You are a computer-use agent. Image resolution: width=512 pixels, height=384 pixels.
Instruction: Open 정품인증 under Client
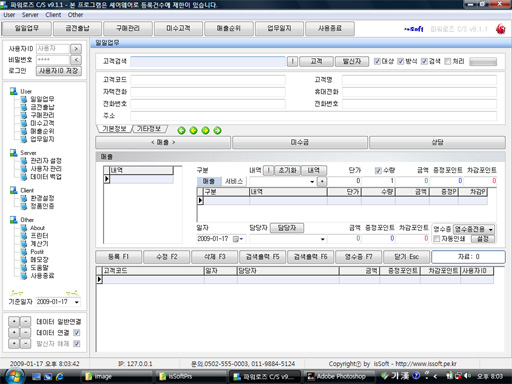tap(42, 206)
